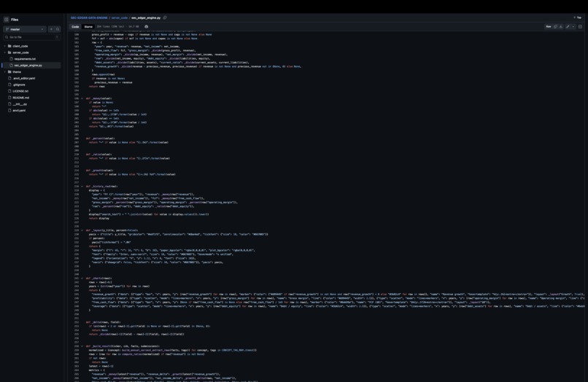
Task: Click the 'def _ratio(value):' code line
Action: [x=99, y=155]
